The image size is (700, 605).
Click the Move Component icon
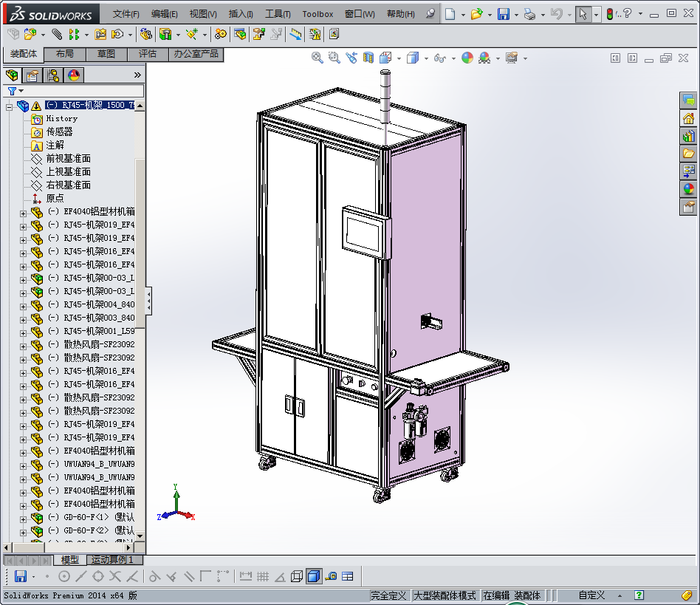117,34
